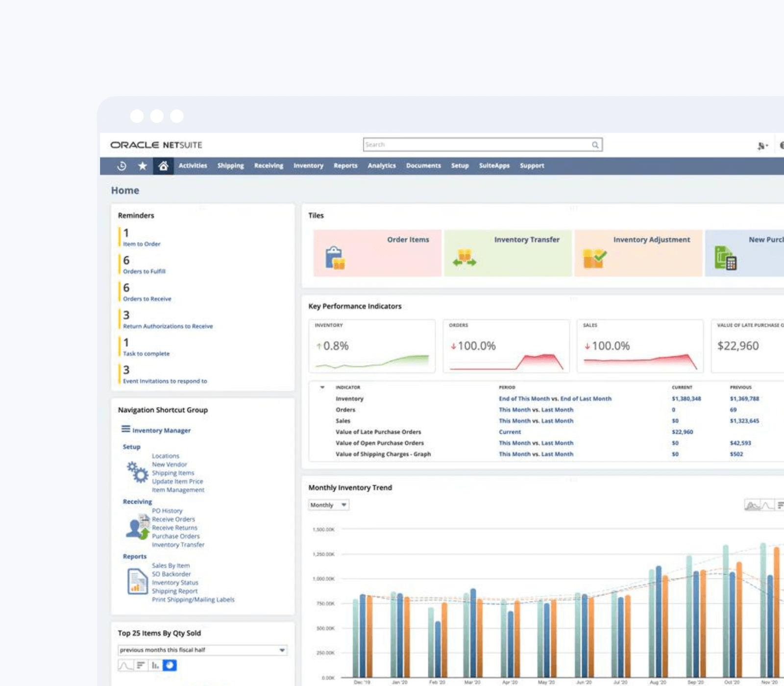This screenshot has height=686, width=784.
Task: Click the Inventory KPI up arrow
Action: tap(319, 346)
